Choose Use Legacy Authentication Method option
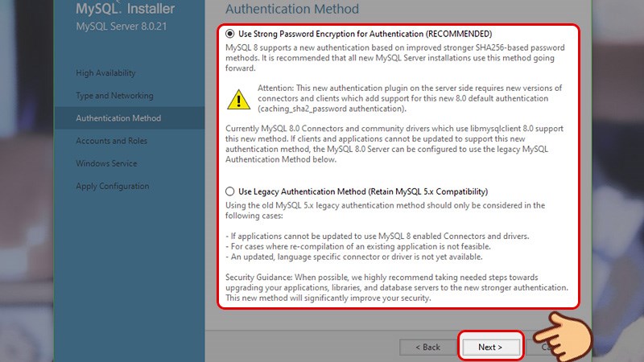 point(231,191)
